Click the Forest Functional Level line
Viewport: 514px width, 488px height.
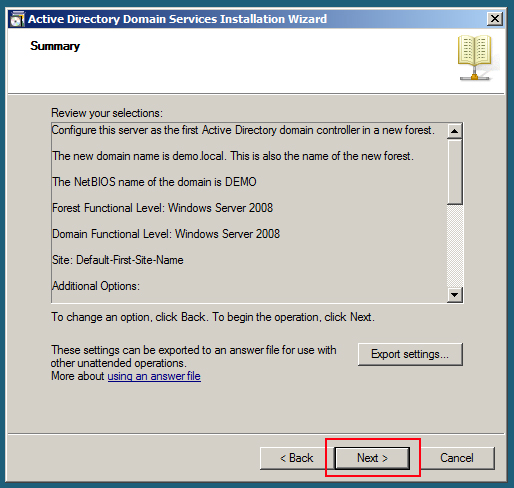(163, 208)
